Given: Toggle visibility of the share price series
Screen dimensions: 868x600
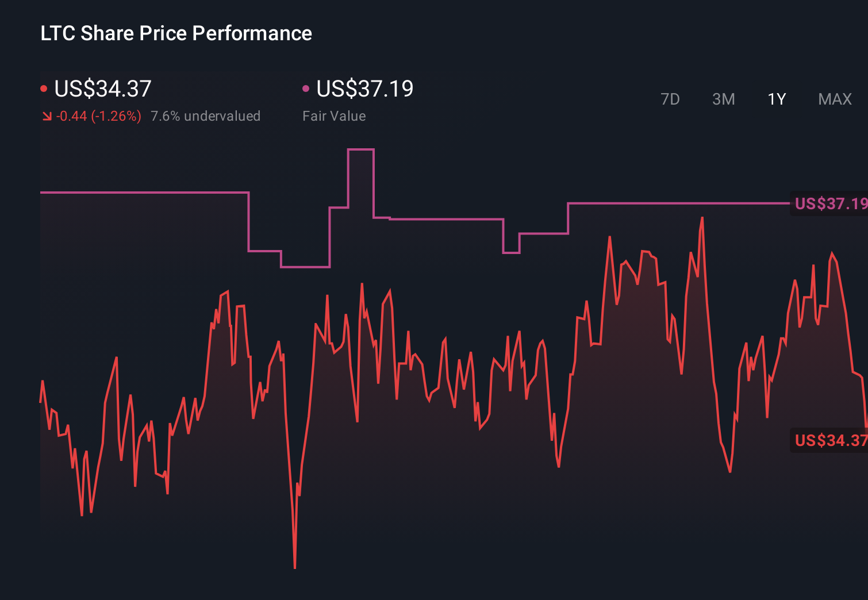Looking at the screenshot, I should click(44, 88).
